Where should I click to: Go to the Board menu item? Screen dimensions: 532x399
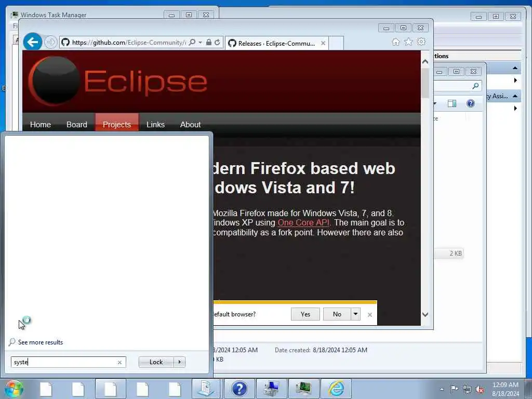coord(77,125)
